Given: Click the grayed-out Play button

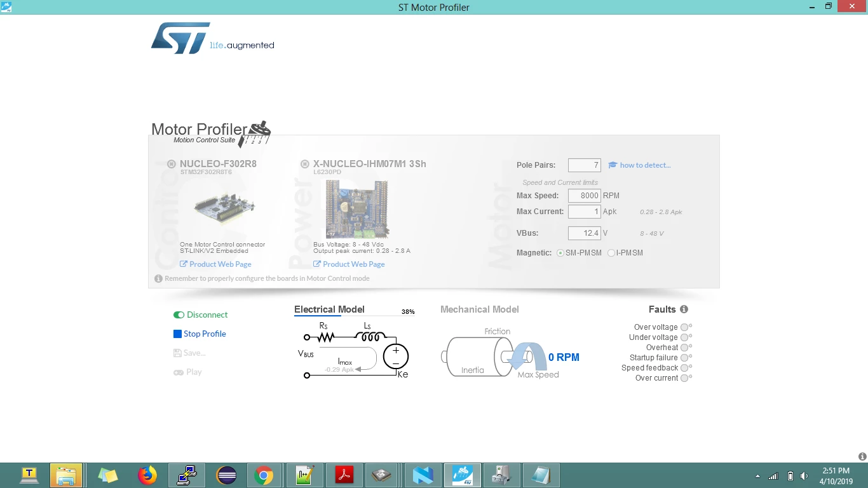Looking at the screenshot, I should click(x=187, y=372).
